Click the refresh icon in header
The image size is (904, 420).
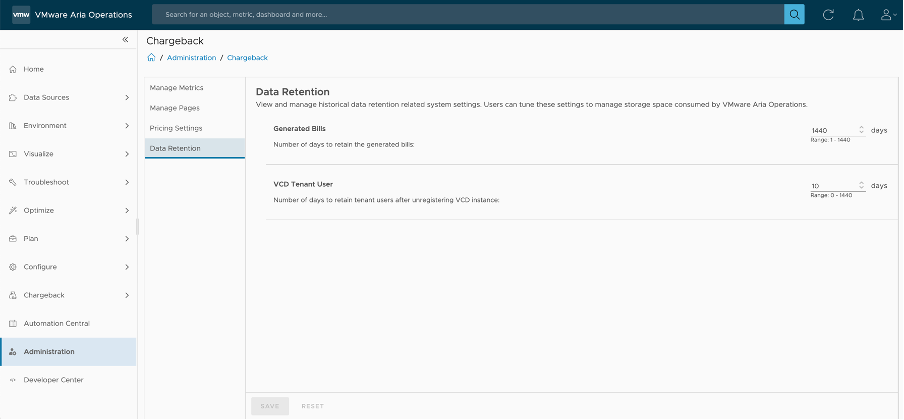click(x=827, y=15)
